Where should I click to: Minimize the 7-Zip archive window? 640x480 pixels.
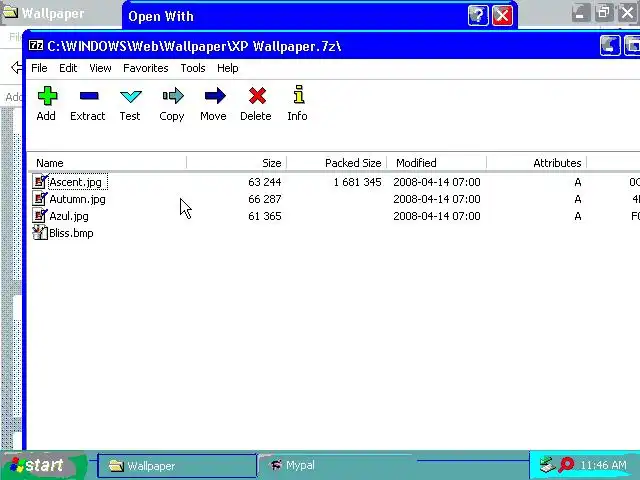610,45
